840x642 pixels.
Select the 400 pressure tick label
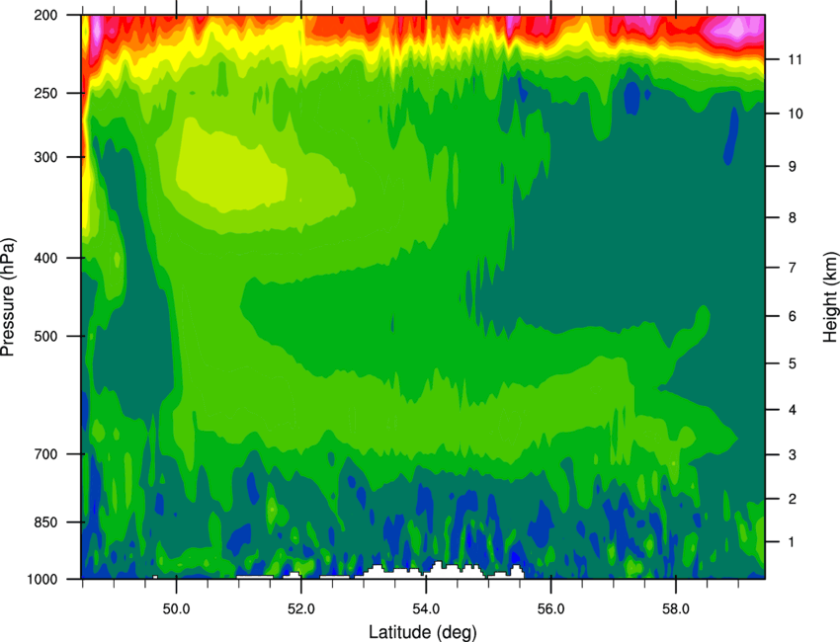click(46, 258)
